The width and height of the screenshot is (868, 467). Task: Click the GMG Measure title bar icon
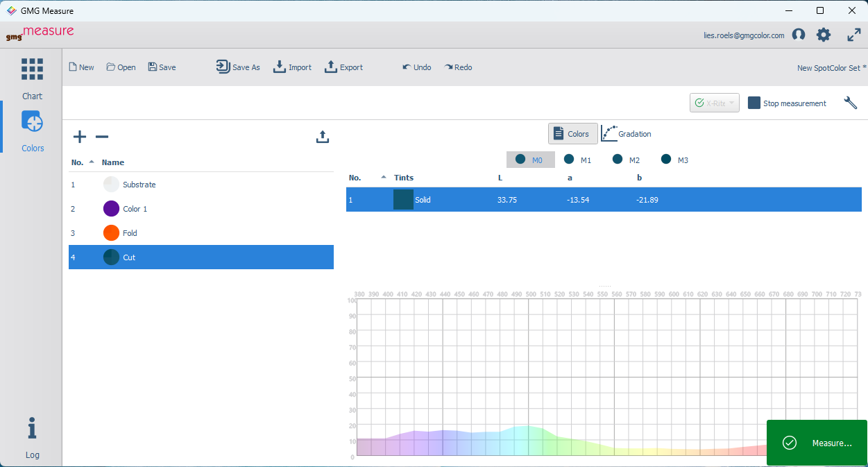pyautogui.click(x=11, y=10)
